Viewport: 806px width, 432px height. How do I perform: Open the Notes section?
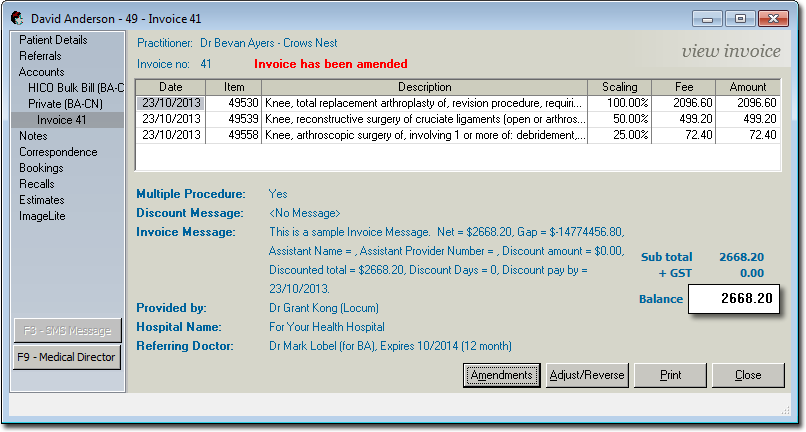(33, 136)
